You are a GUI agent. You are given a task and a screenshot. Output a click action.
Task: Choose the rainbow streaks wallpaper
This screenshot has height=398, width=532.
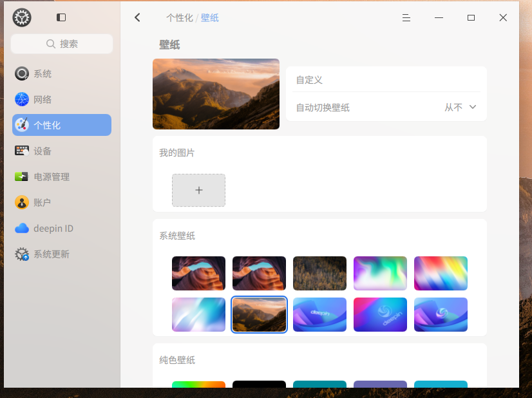click(x=441, y=274)
